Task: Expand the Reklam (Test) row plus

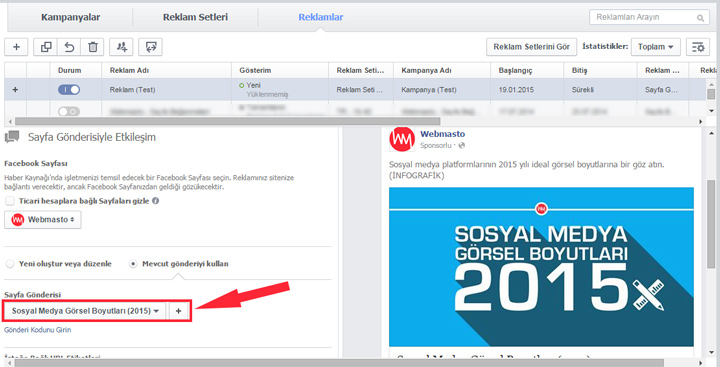Action: point(15,90)
